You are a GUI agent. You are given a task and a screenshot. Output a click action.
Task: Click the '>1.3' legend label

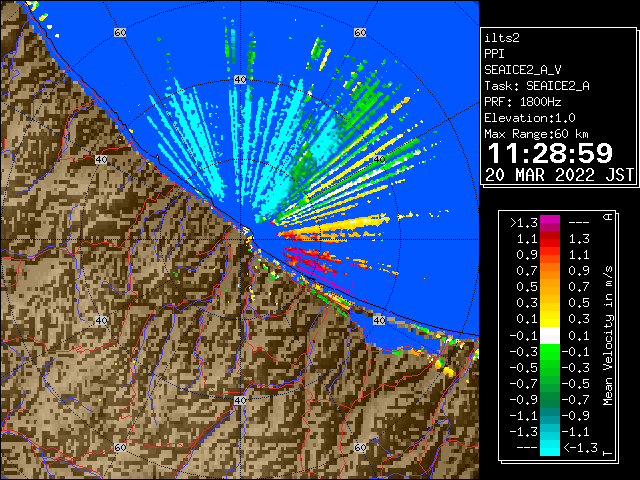524,223
